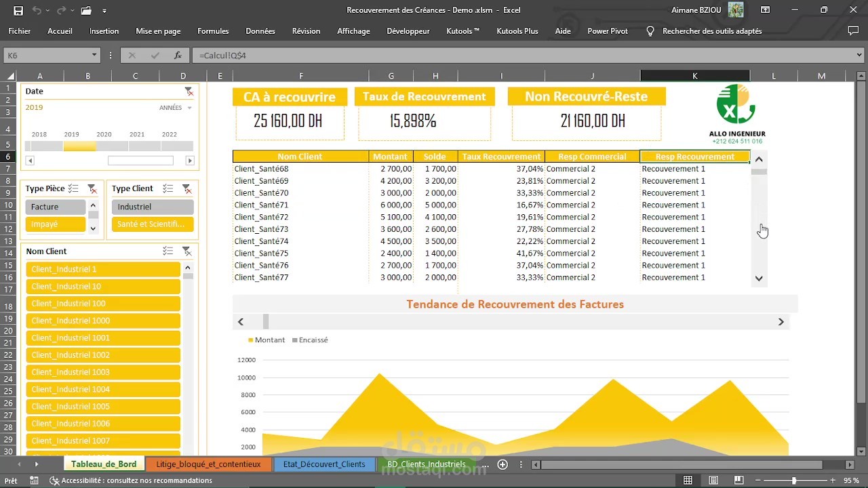Clear the Date slicer filter
This screenshot has width=868, height=488.
click(x=189, y=91)
